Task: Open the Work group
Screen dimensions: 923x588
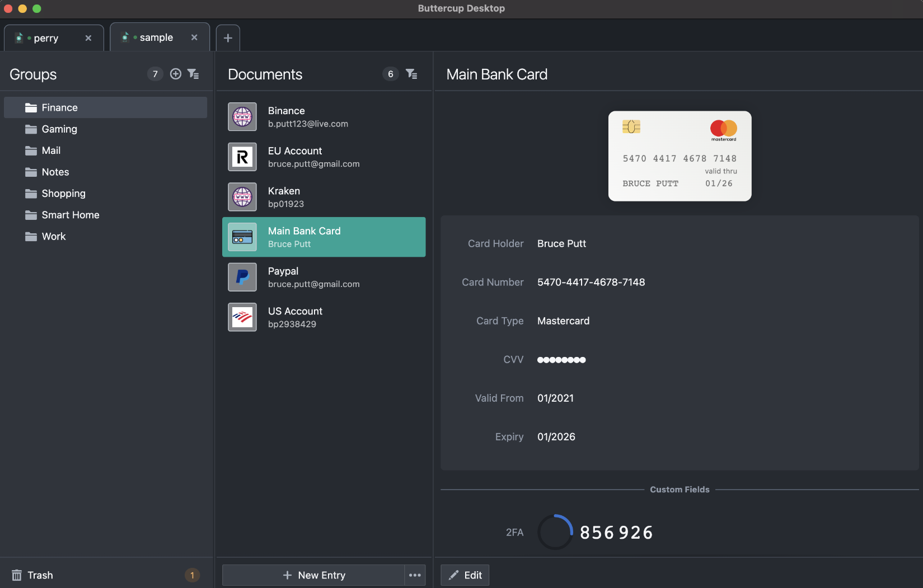Action: pos(53,236)
